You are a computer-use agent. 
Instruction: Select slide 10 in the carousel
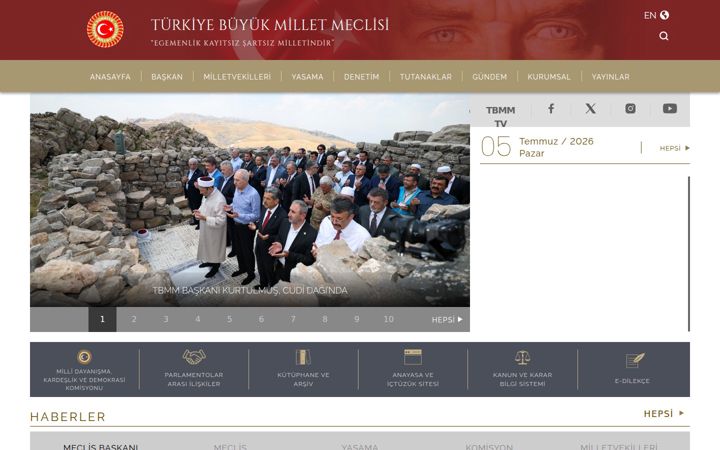(x=388, y=319)
